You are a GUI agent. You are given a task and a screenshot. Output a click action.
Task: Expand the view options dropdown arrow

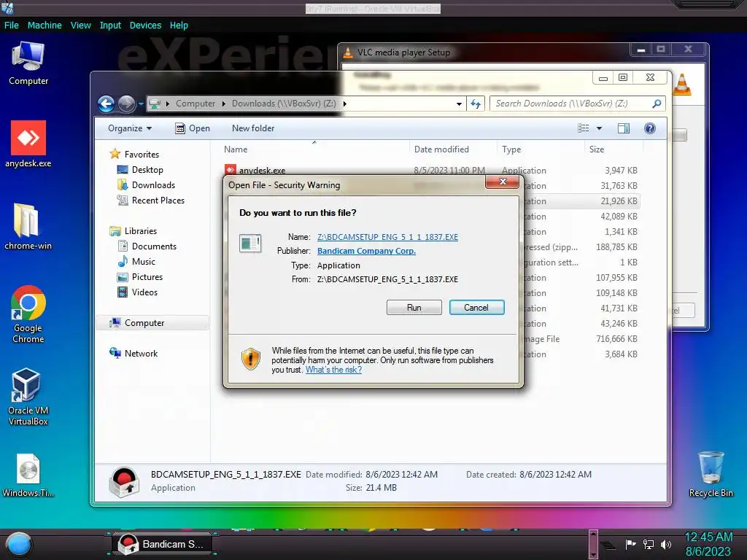point(599,128)
